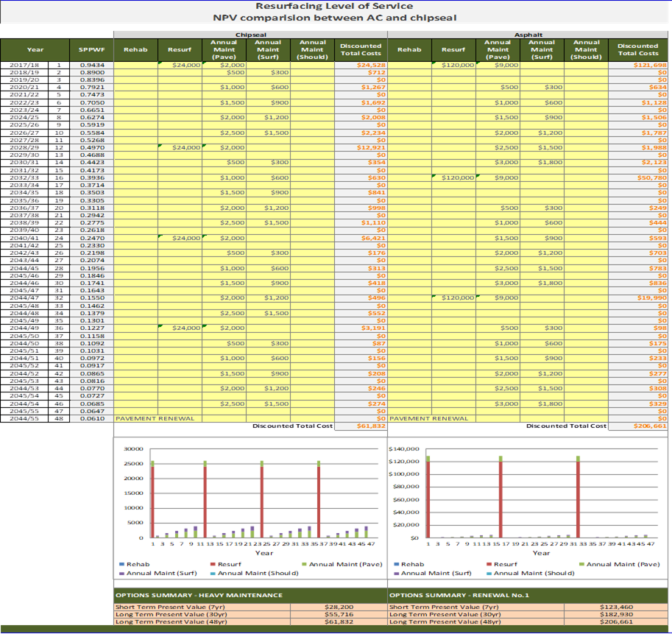Click the SPPWF column header

tap(92, 50)
